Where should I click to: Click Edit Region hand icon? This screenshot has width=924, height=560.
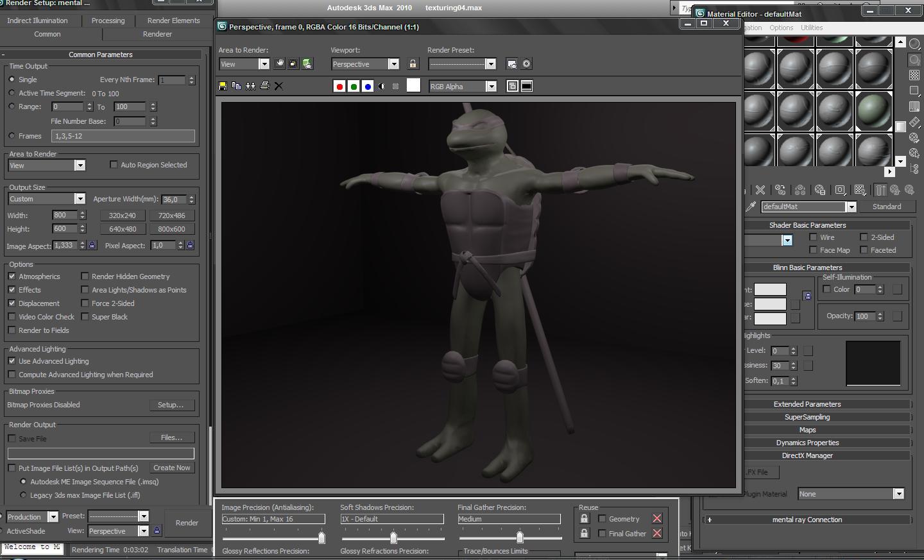pyautogui.click(x=279, y=64)
